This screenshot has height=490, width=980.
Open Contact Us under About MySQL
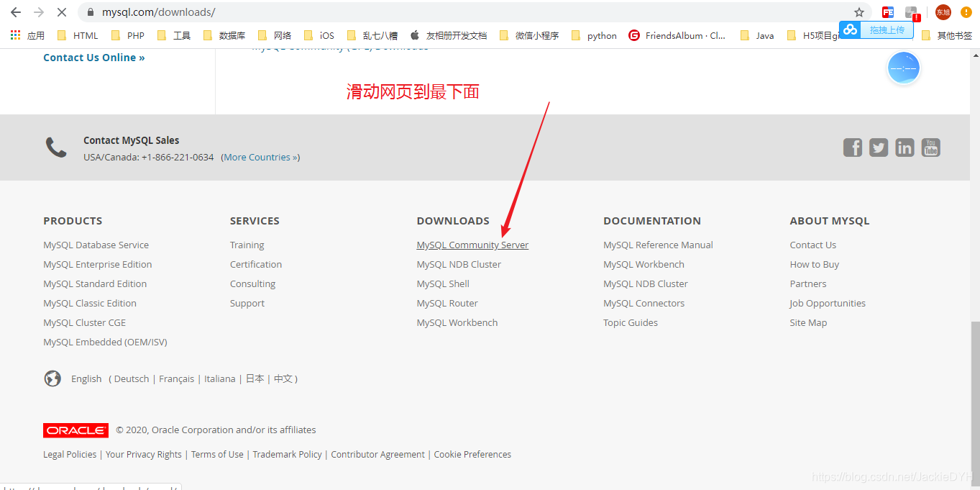coord(813,245)
